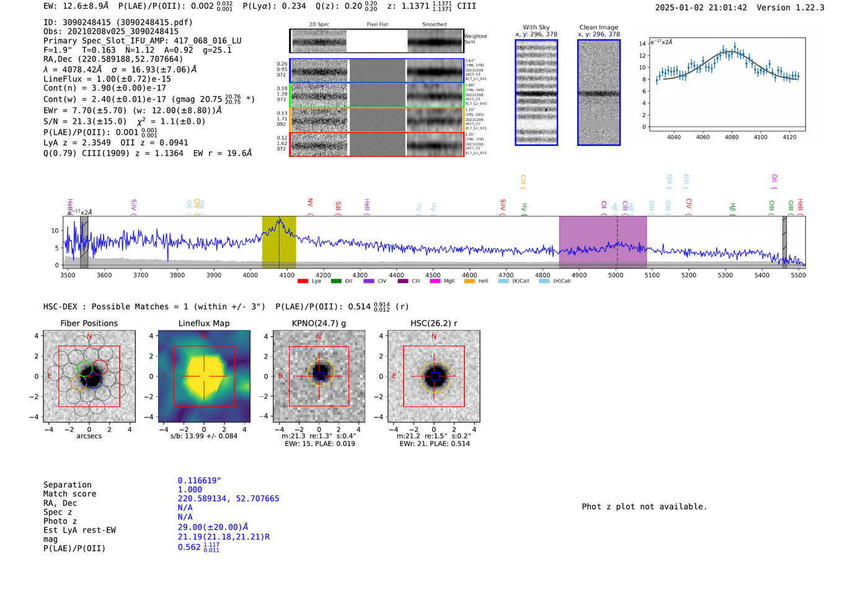Viewport: 868px width, 591px height.
Task: Select the blue-bordered 2D spectrum fiber row
Action: click(377, 71)
